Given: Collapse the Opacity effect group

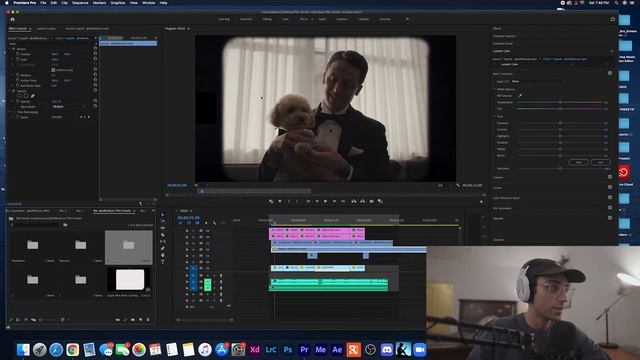Looking at the screenshot, I should tap(10, 91).
